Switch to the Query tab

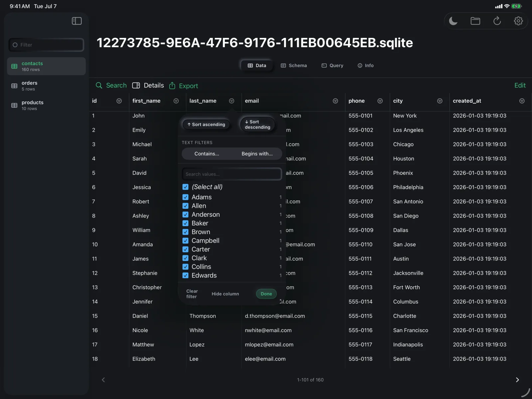(x=332, y=66)
